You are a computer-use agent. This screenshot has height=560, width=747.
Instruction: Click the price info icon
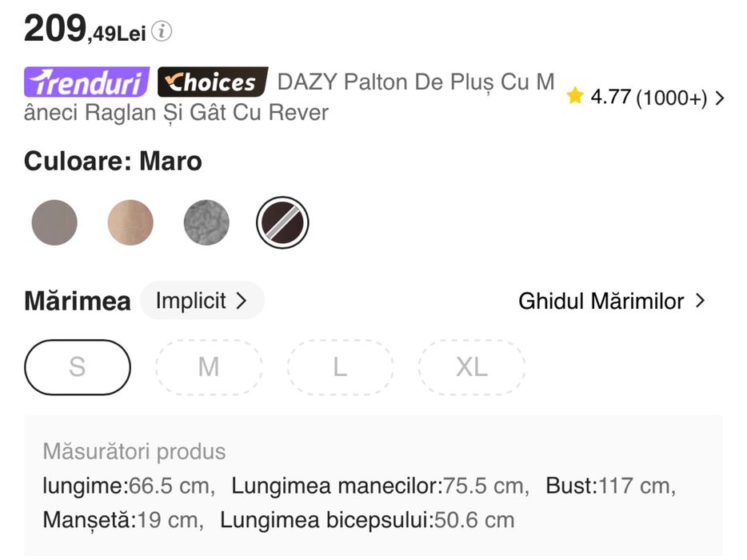[162, 32]
